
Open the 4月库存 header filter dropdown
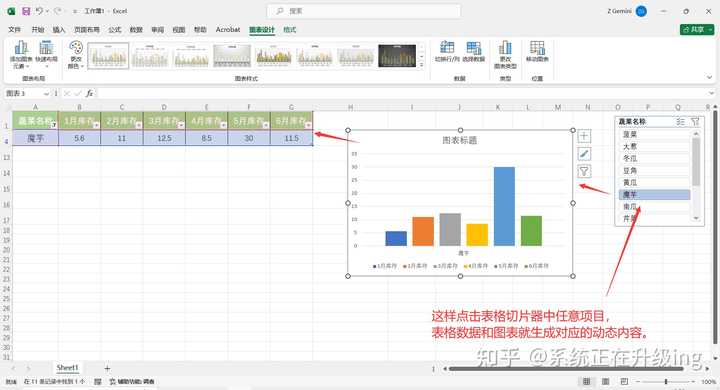(223, 125)
